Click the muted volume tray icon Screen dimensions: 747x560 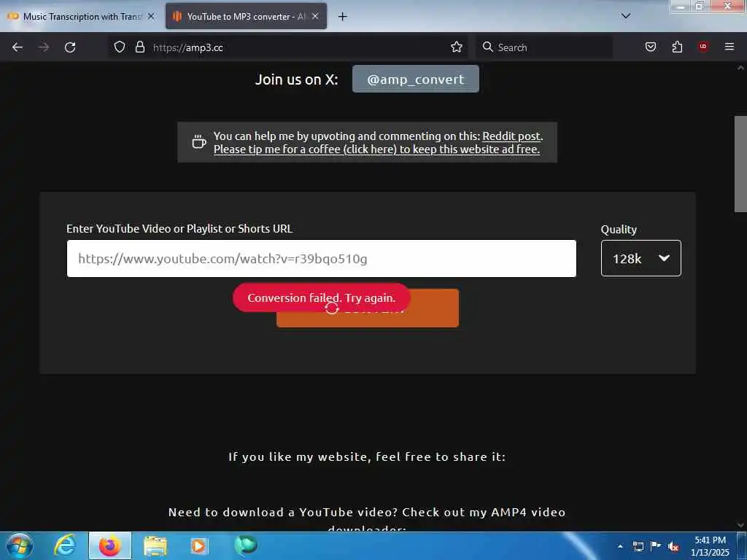point(673,547)
